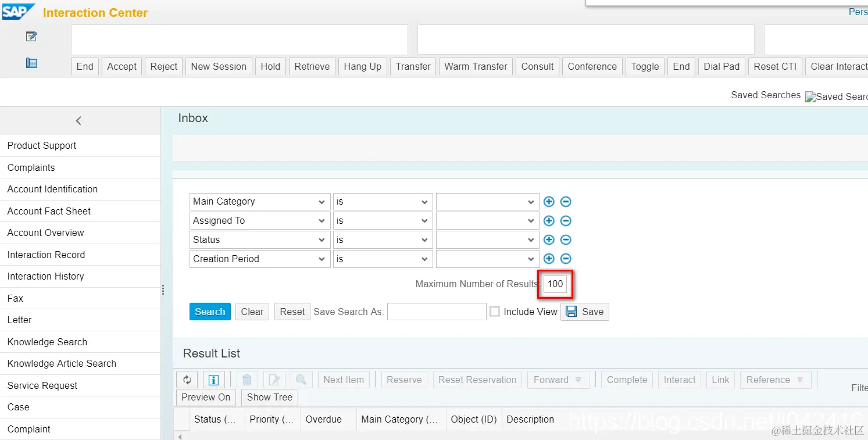The width and height of the screenshot is (868, 440).
Task: Remove the Assigned To criteria row
Action: [x=566, y=221]
